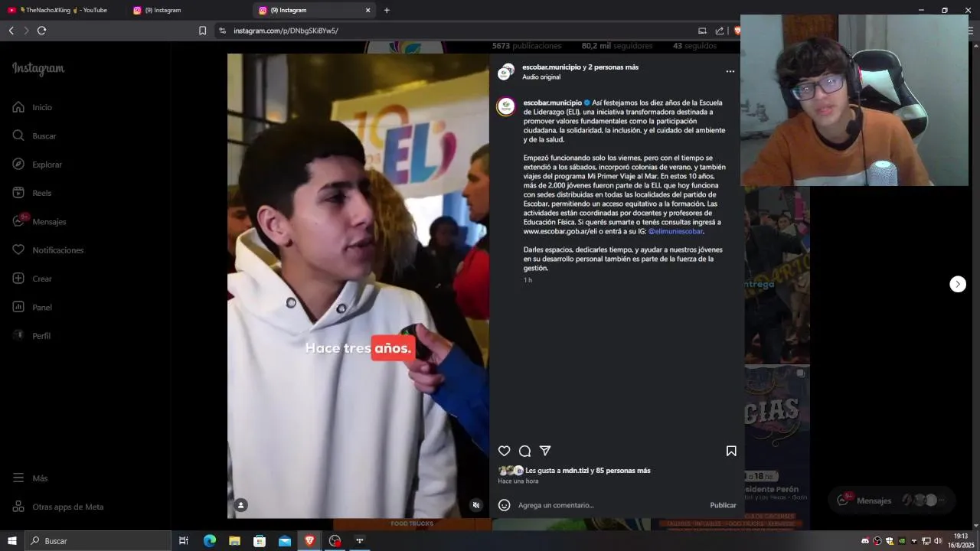980x551 pixels.
Task: Save the post with bookmark icon
Action: 731,451
